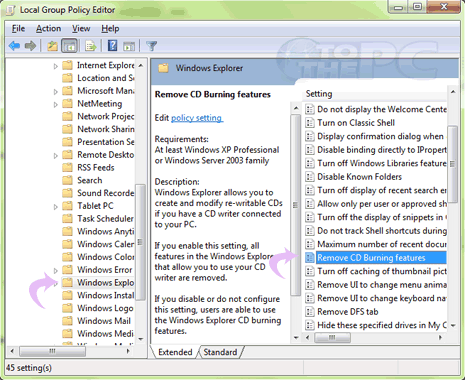Click the Windows Mail folder icon

pos(67,321)
